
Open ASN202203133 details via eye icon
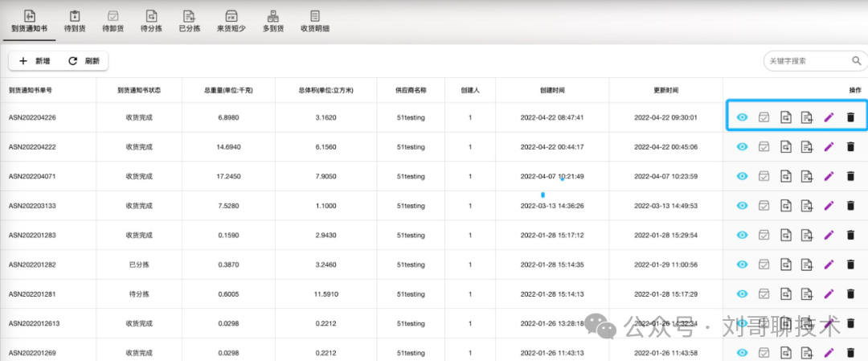click(x=743, y=205)
